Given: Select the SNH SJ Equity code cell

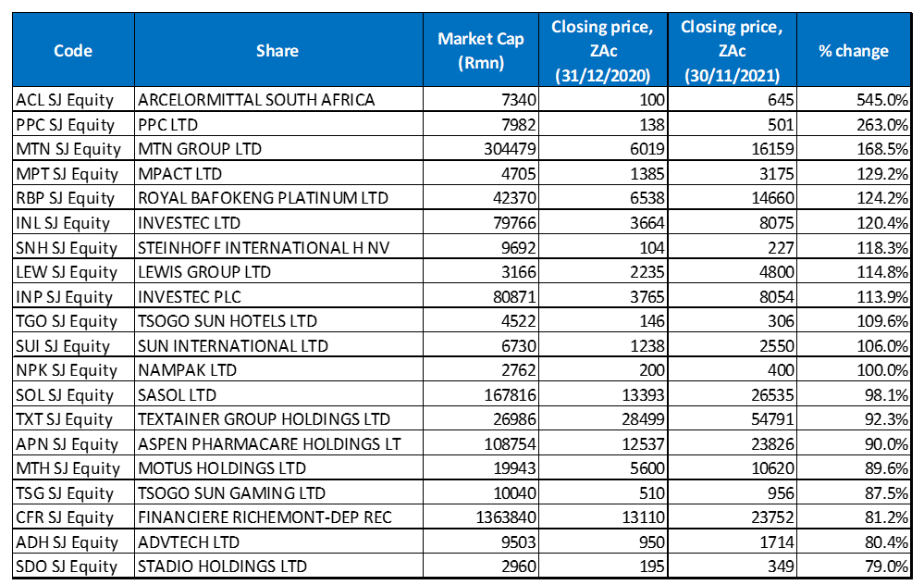Looking at the screenshot, I should tap(73, 247).
